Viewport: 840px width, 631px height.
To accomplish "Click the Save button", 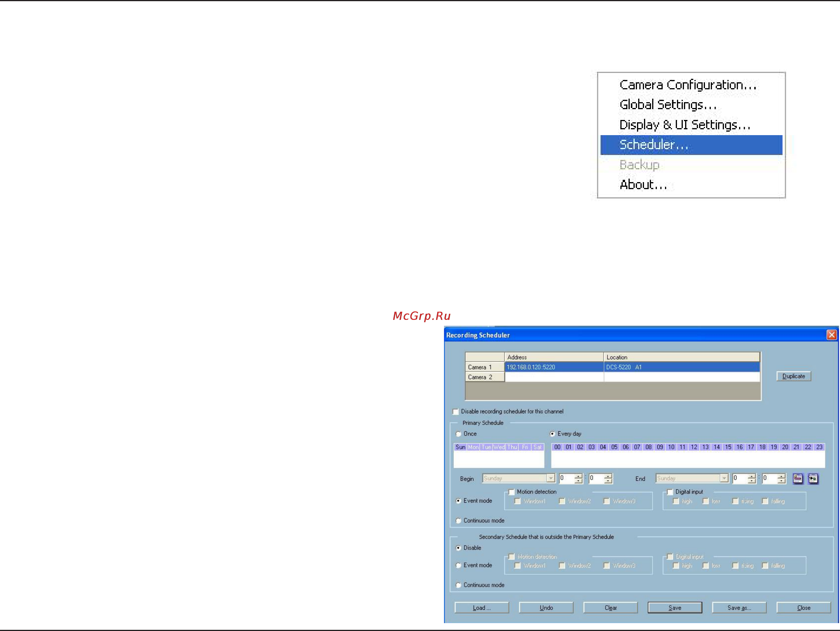I will point(675,608).
